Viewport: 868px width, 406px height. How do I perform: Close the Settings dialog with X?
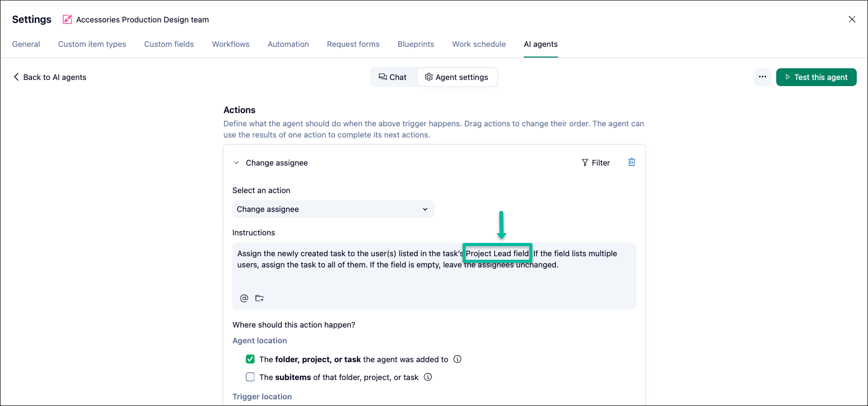click(852, 19)
